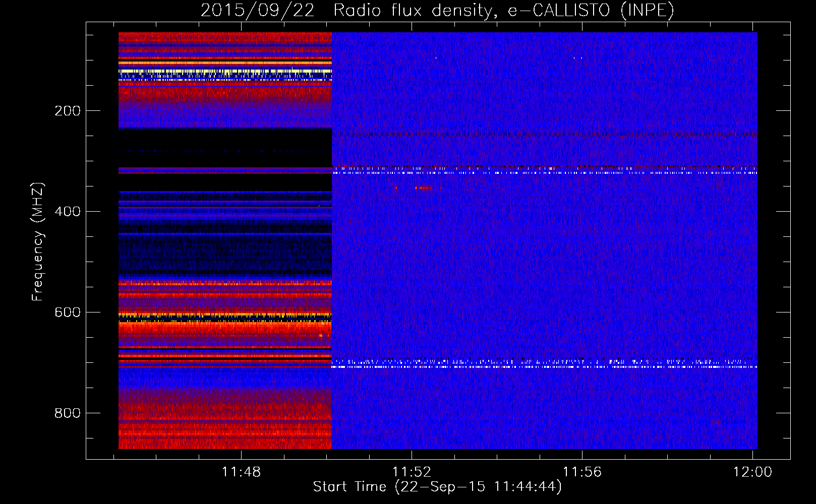Image resolution: width=816 pixels, height=504 pixels.
Task: Click the 'Frequency (MHZ)' axis label
Action: 38,242
